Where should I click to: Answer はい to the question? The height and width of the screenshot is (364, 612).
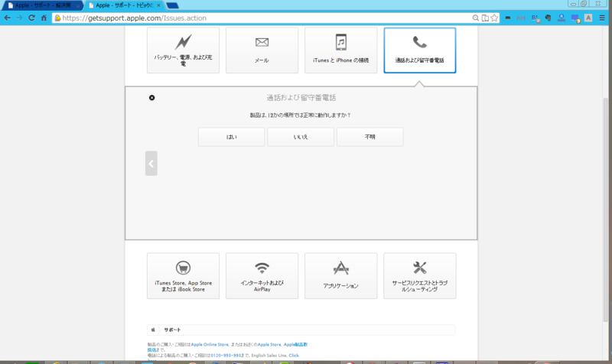[232, 137]
